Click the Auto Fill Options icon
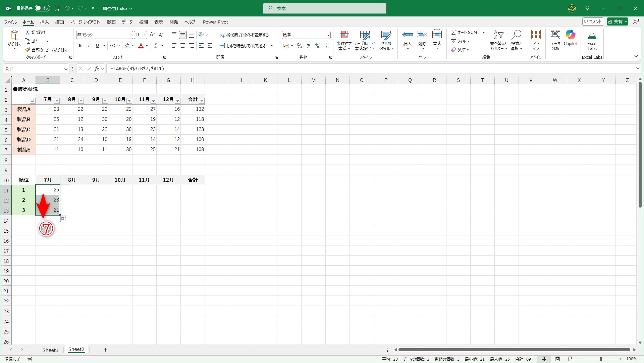Viewport: 644px width, 363px height. tap(64, 219)
